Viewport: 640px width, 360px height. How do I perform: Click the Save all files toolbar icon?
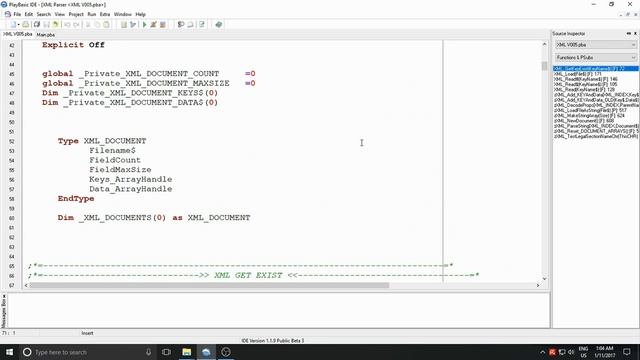(37, 25)
